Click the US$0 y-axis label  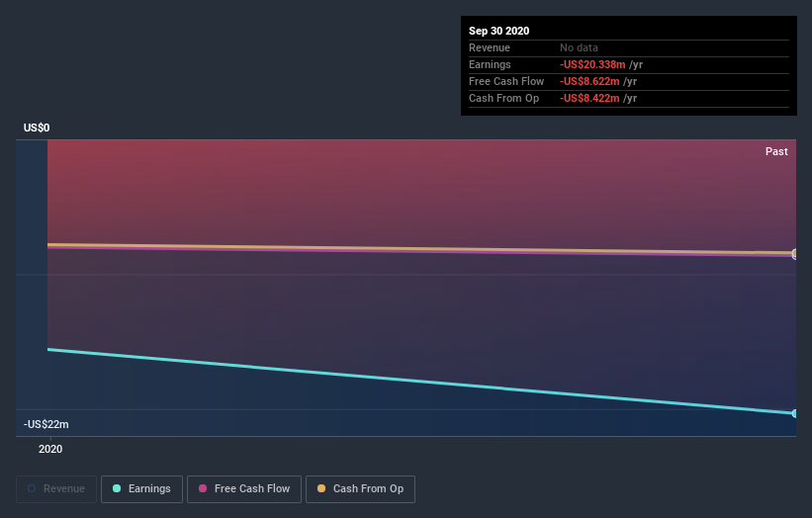point(37,128)
